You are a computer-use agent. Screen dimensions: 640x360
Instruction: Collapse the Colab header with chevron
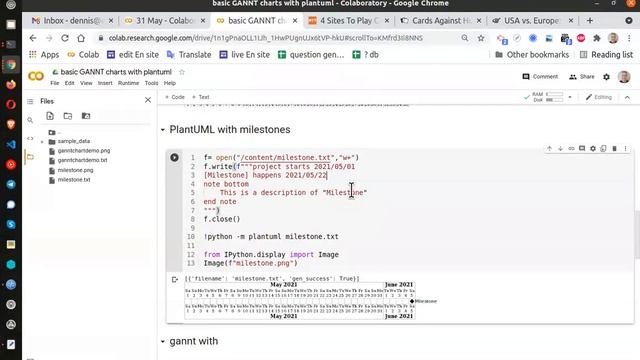[x=627, y=97]
